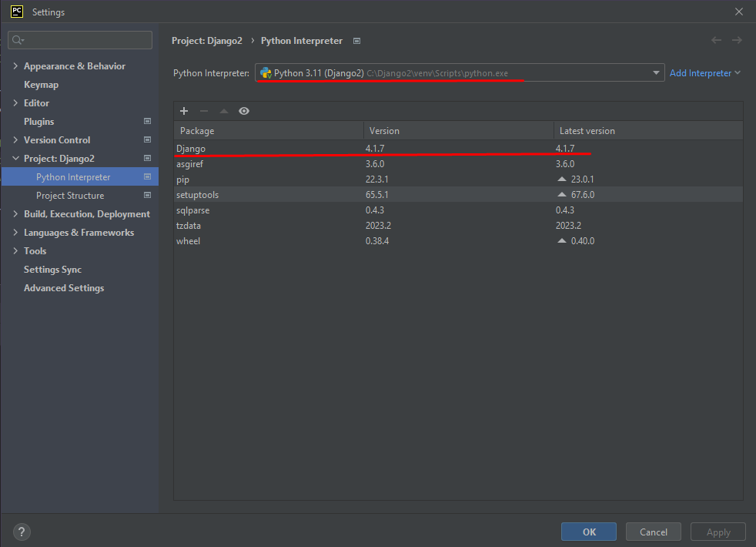This screenshot has height=547, width=756.
Task: Click the add package plus icon
Action: click(184, 111)
